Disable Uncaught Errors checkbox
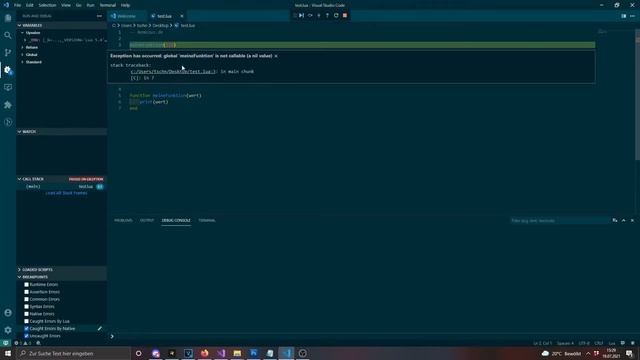 coord(27,336)
